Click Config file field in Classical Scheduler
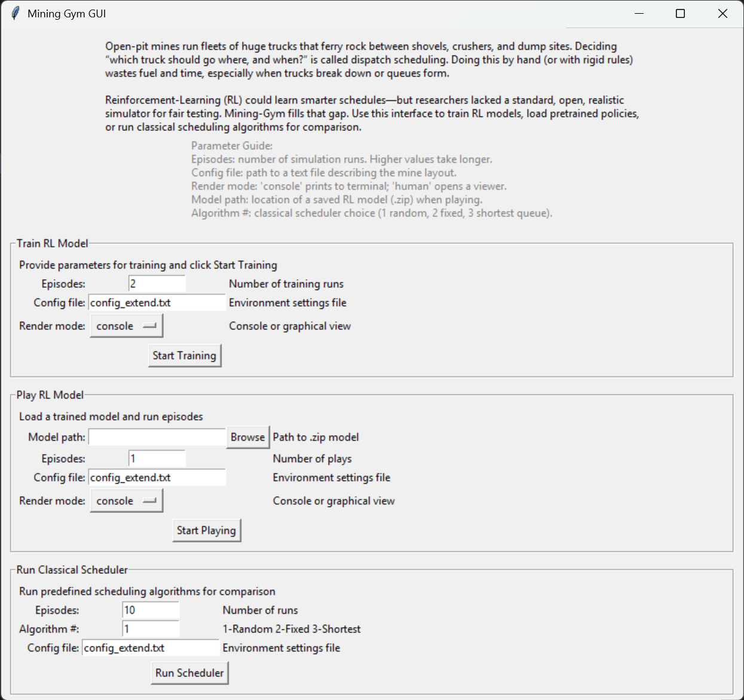This screenshot has width=744, height=700. click(x=151, y=648)
